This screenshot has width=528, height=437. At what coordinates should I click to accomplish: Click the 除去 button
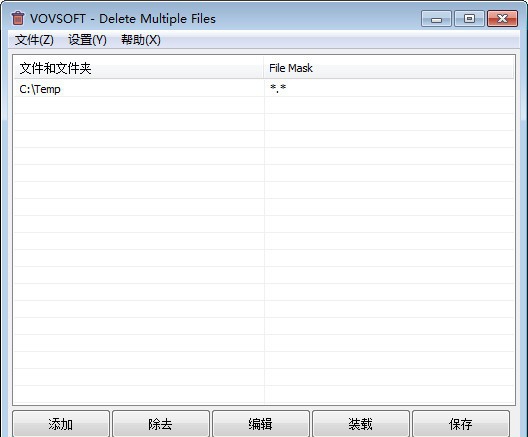coord(161,424)
